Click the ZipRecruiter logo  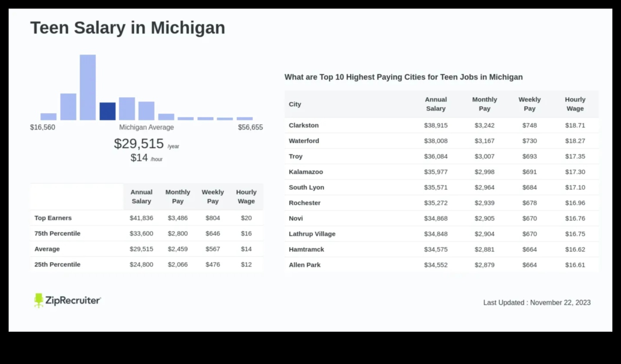point(68,300)
